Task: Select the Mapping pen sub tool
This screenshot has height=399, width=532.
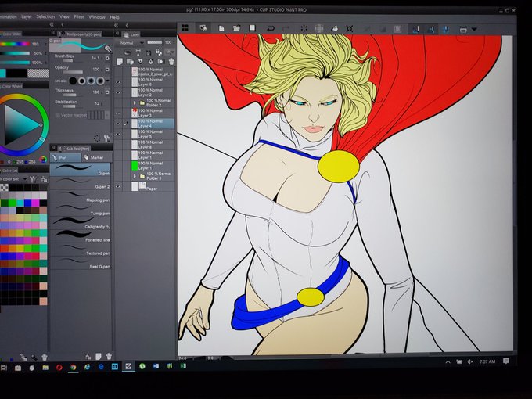Action: (81, 196)
